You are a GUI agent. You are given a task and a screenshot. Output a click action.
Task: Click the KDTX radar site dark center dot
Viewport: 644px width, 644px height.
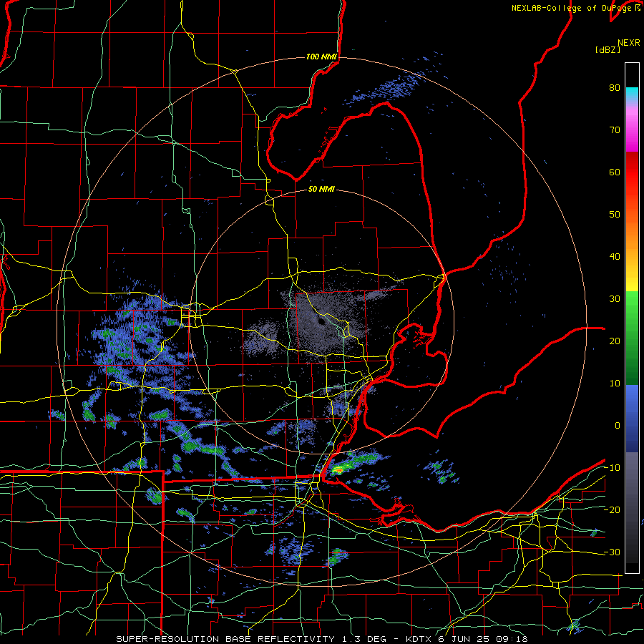320,321
